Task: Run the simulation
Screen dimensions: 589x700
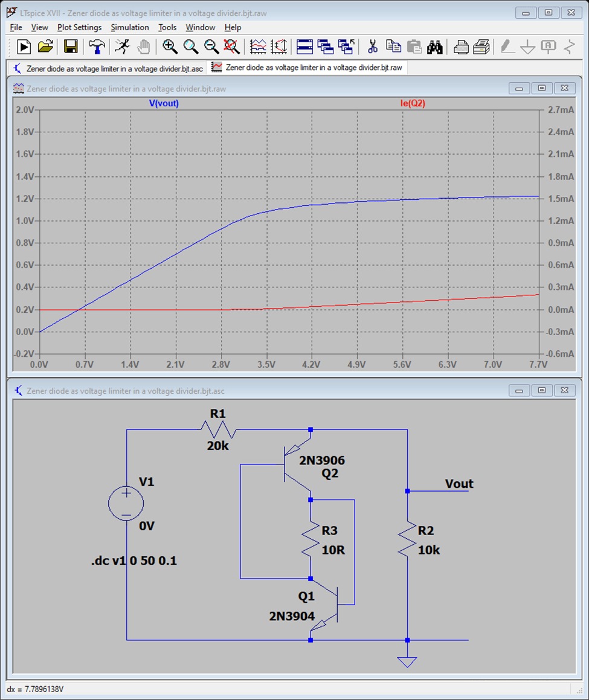Action: click(x=24, y=47)
